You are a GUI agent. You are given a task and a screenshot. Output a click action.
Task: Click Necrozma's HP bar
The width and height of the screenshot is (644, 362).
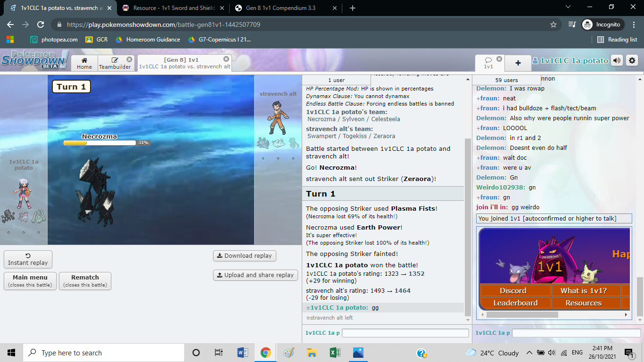[x=99, y=142]
